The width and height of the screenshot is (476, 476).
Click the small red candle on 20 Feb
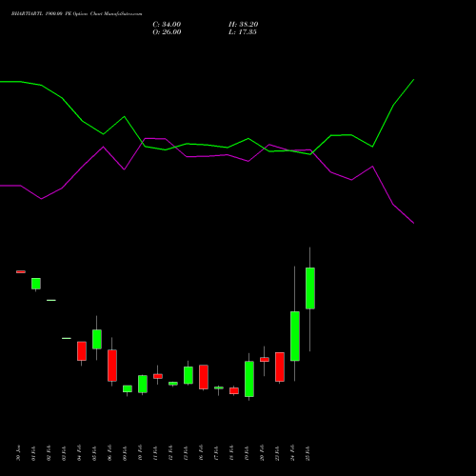coord(265,360)
